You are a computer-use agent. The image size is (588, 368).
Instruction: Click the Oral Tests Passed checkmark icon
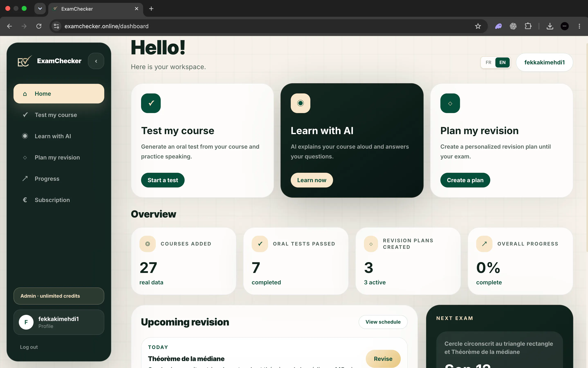pos(260,244)
